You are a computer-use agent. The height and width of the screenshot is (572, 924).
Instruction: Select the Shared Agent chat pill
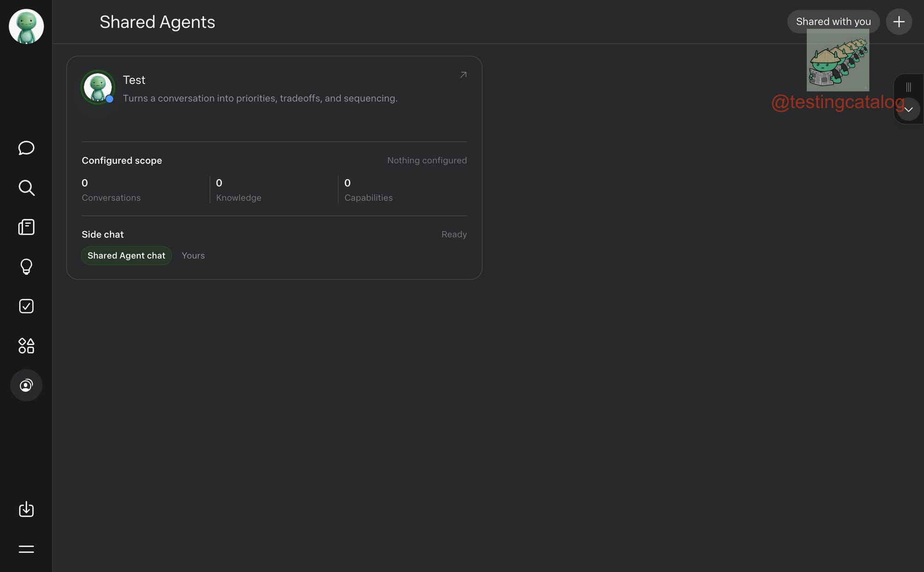tap(126, 256)
